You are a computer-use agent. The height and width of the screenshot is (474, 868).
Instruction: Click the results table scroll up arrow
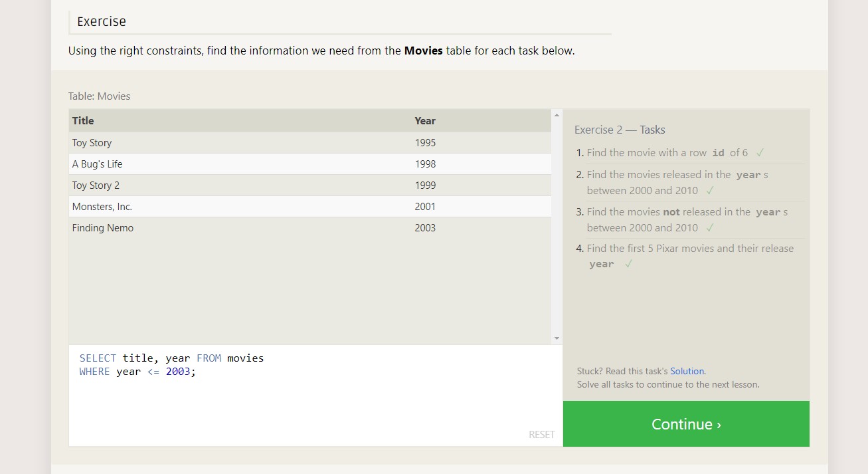point(557,115)
